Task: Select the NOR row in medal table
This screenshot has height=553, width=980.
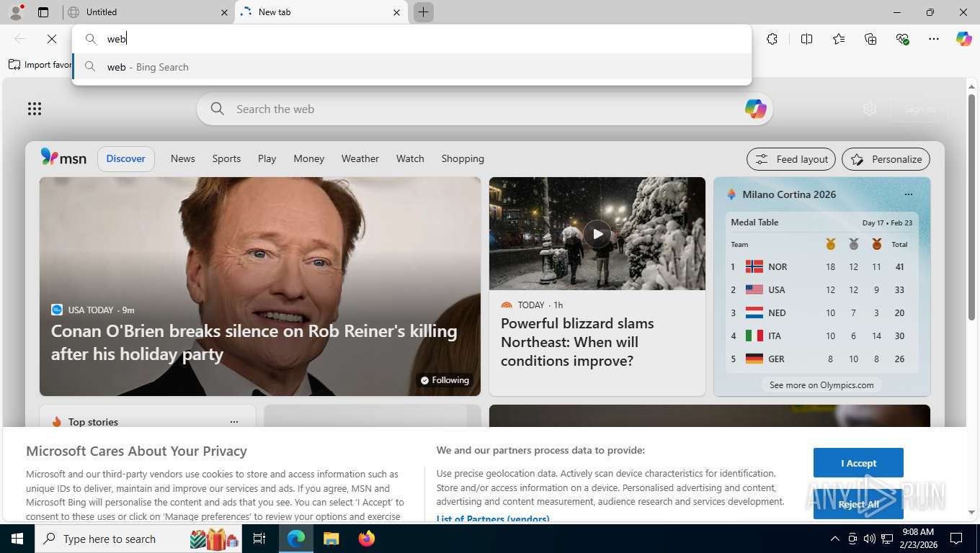Action: pos(821,266)
